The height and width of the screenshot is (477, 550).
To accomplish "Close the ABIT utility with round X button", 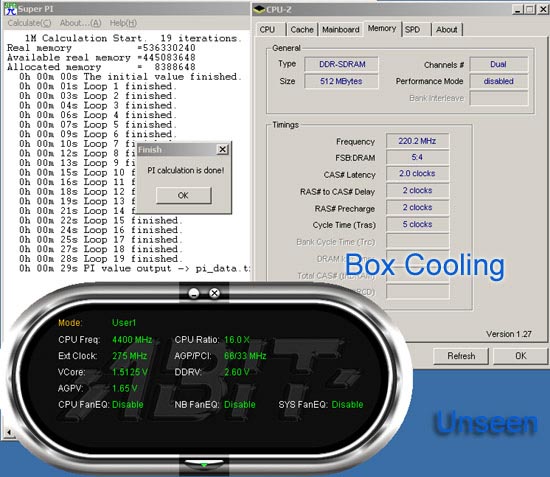I will [x=214, y=293].
